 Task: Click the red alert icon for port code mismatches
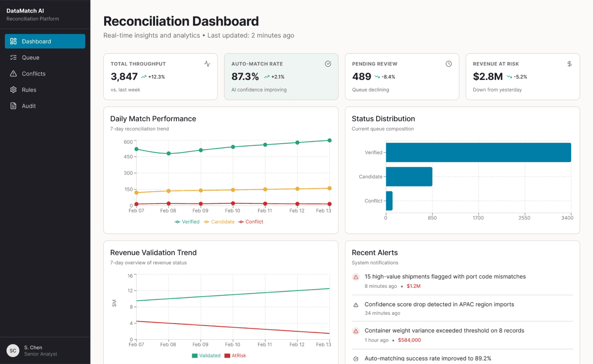coord(356,277)
